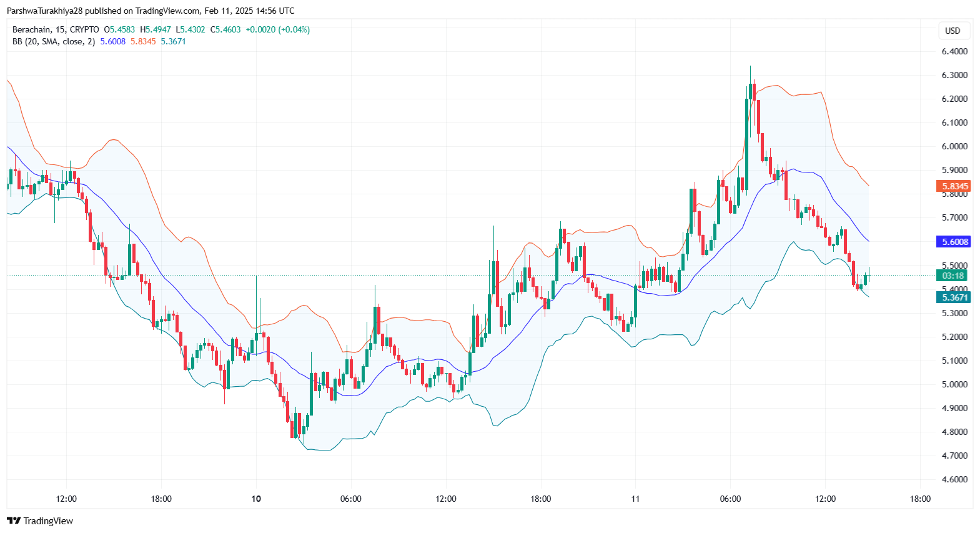Click the ParshwaTurakhiya28 published header text

point(150,11)
